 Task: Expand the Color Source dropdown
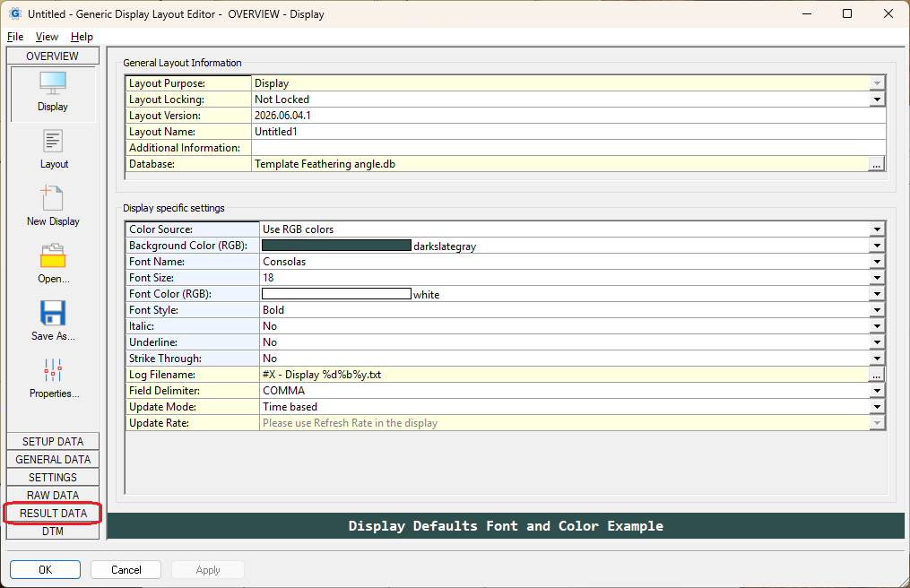click(x=877, y=229)
